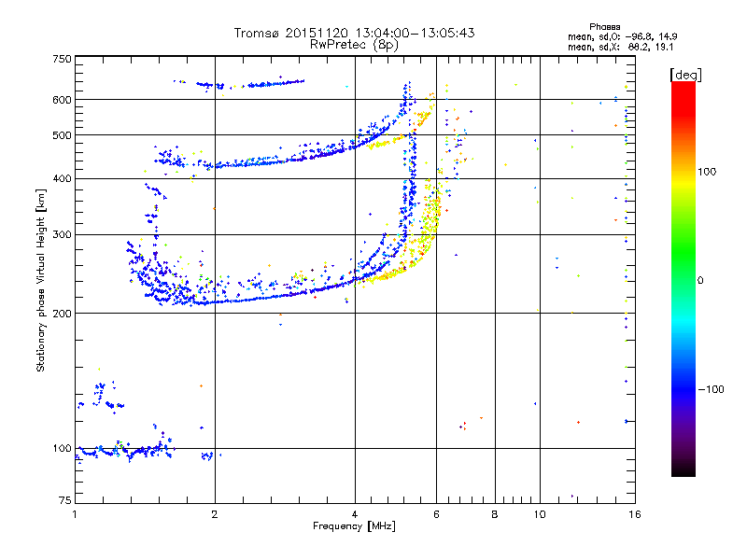The height and width of the screenshot is (560, 747).
Task: Click the blue trace above 600 km near 3 MHz
Action: tap(276, 84)
